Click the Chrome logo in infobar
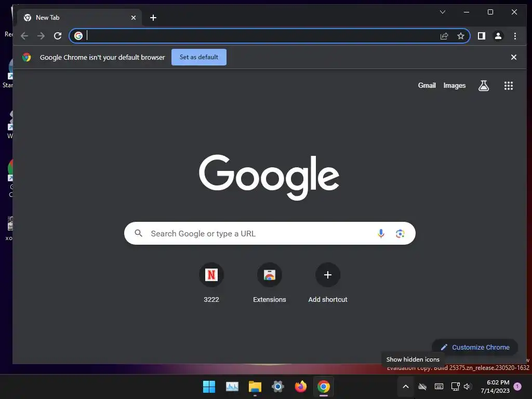 26,57
